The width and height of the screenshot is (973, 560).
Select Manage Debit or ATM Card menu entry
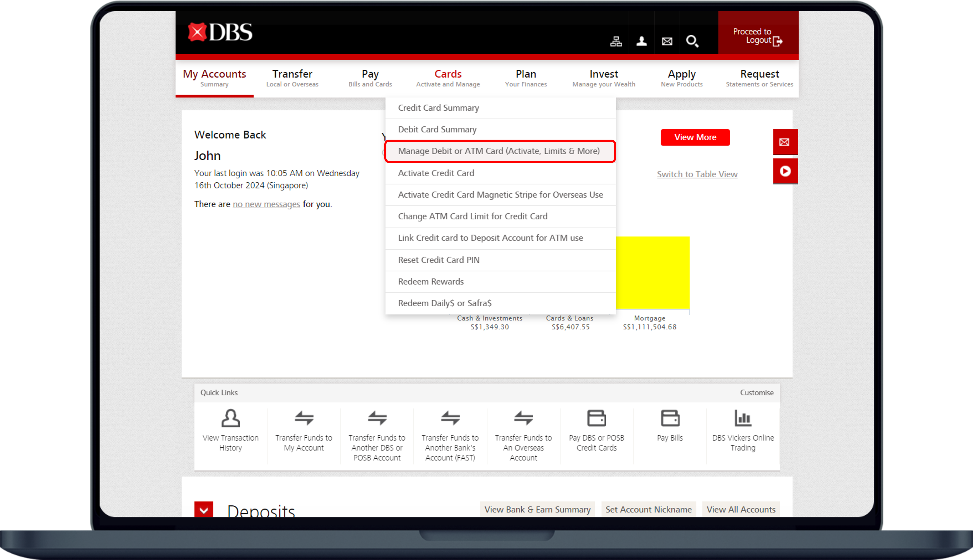click(x=499, y=151)
